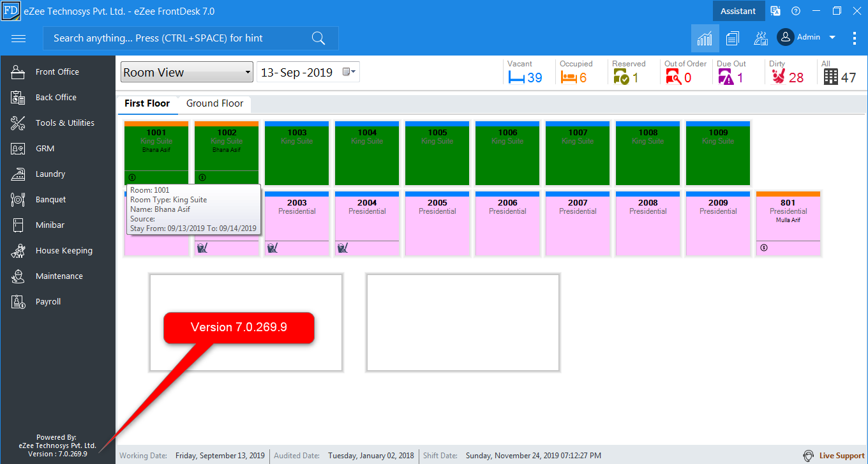The image size is (868, 464).
Task: Click the Live Support headset icon
Action: [808, 456]
